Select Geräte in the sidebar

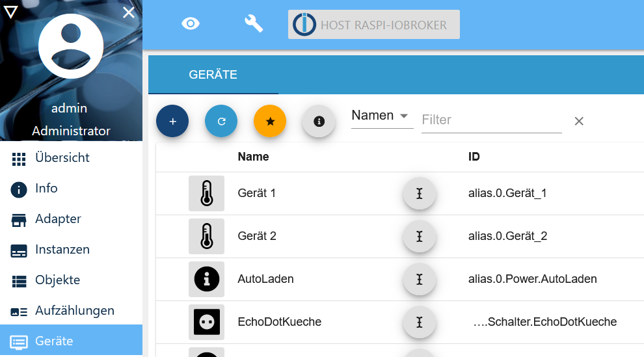pos(71,341)
